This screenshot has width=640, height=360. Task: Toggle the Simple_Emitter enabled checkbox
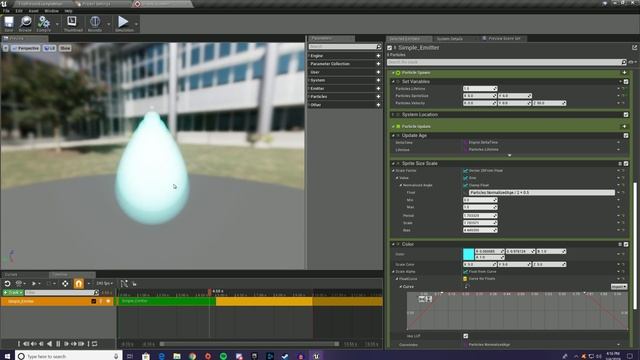pos(389,48)
